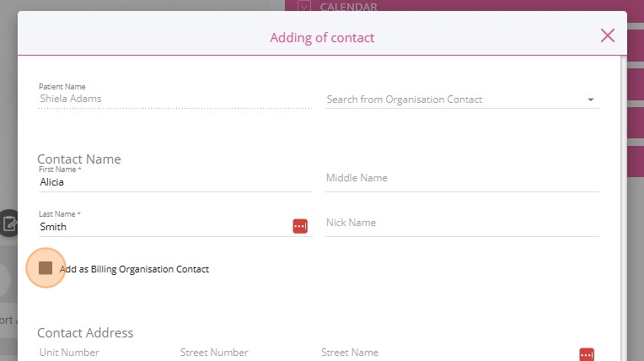Image resolution: width=644 pixels, height=361 pixels.
Task: Click the Unit Number field
Action: [x=101, y=353]
